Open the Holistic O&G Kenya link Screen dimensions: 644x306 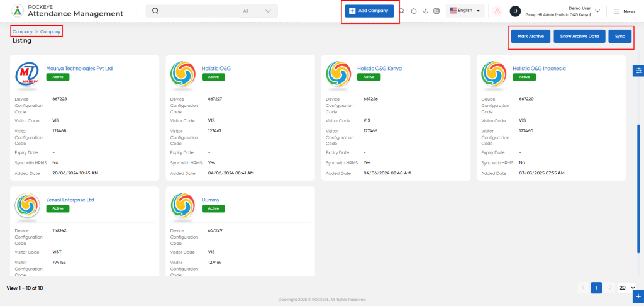click(379, 68)
